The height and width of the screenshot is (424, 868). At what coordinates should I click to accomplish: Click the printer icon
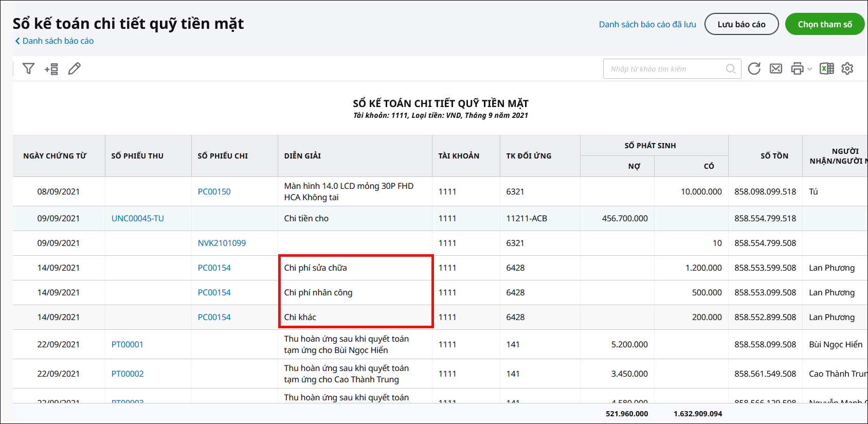(x=797, y=69)
